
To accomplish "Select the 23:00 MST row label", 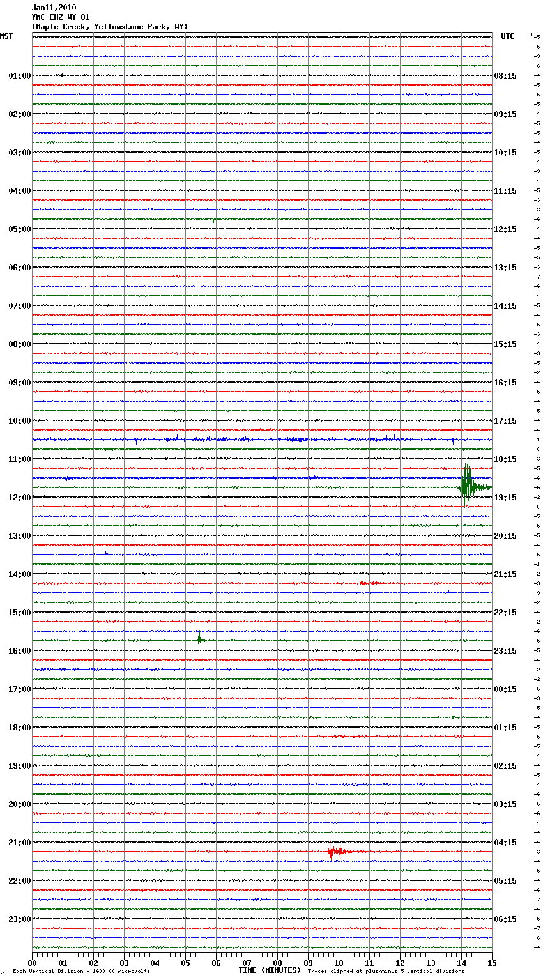I will [20, 919].
